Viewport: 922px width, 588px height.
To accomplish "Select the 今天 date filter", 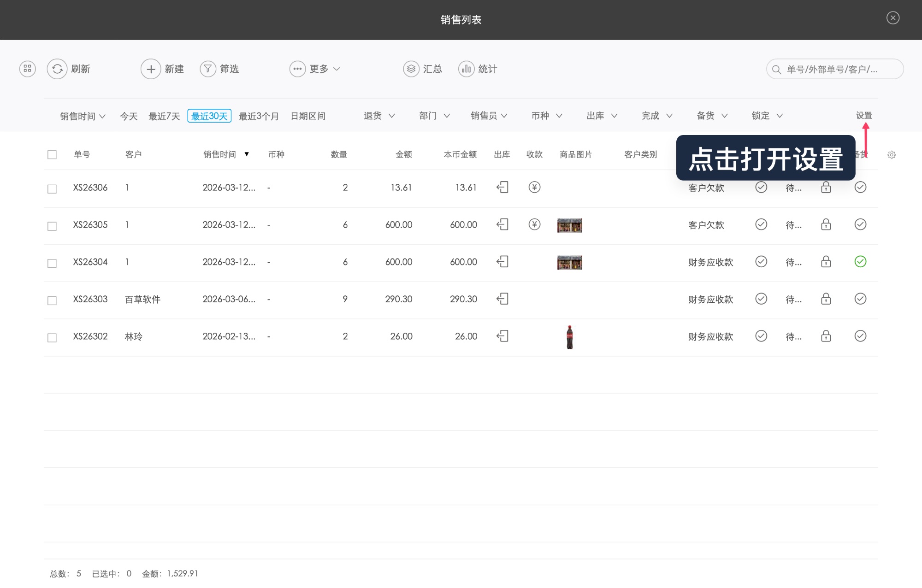I will (128, 116).
